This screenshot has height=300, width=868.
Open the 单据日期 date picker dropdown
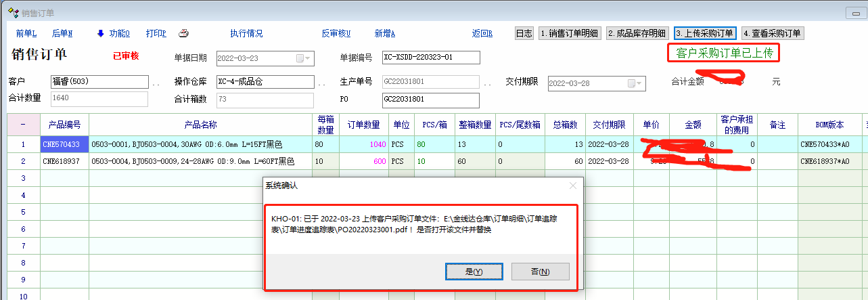(x=304, y=58)
